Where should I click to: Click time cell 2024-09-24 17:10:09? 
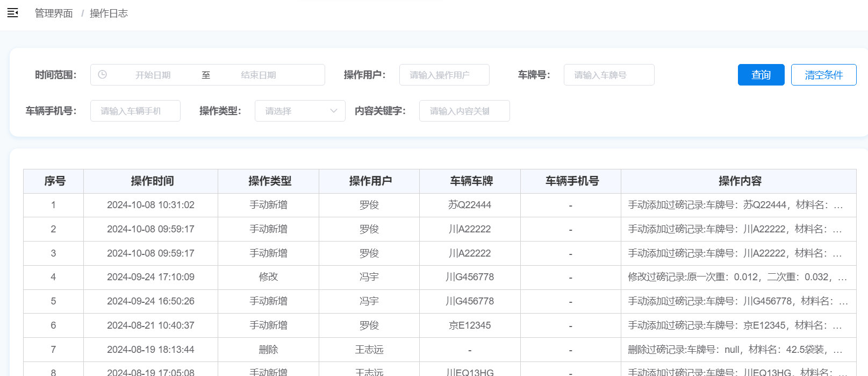151,277
